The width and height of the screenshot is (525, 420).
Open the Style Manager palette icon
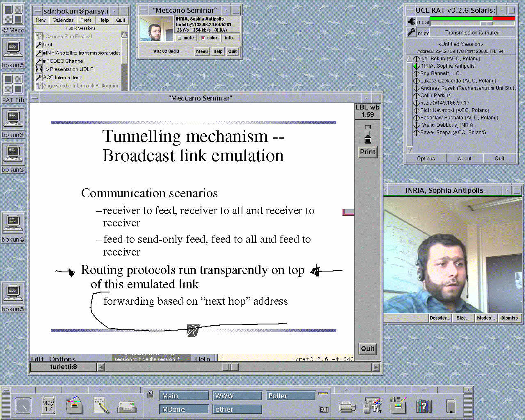pyautogui.click(x=373, y=405)
